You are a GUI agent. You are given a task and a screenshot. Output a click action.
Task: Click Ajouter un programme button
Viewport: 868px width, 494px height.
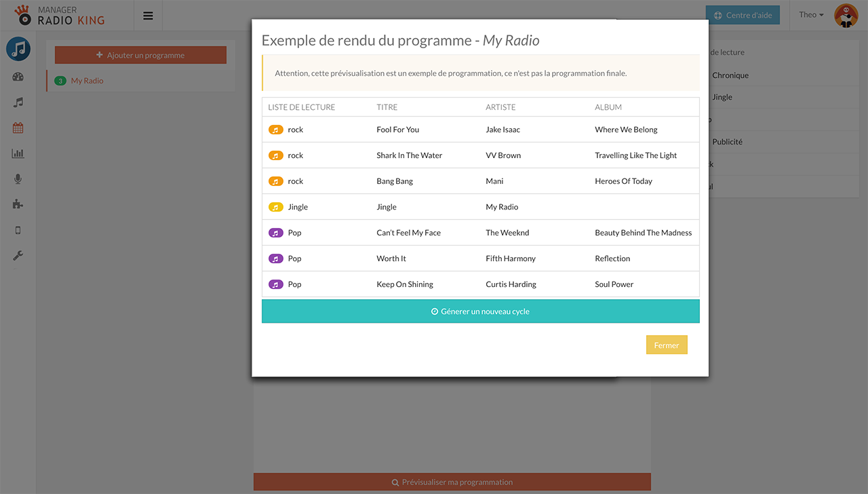pos(140,55)
